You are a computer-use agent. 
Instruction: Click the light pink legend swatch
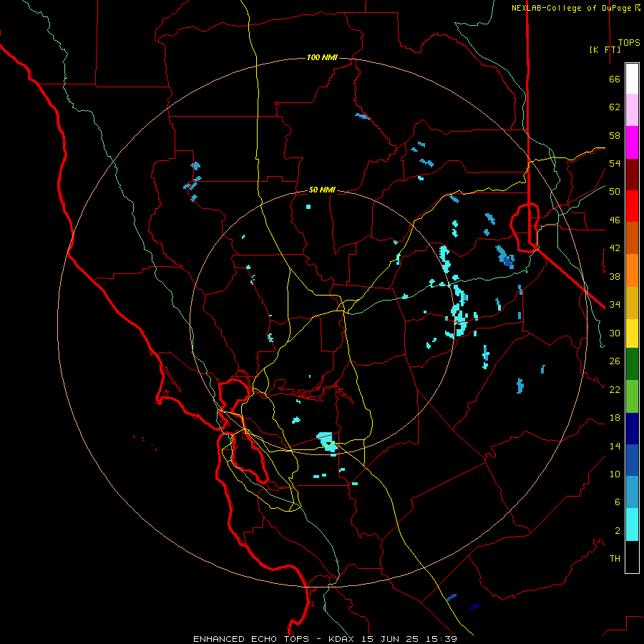632,109
